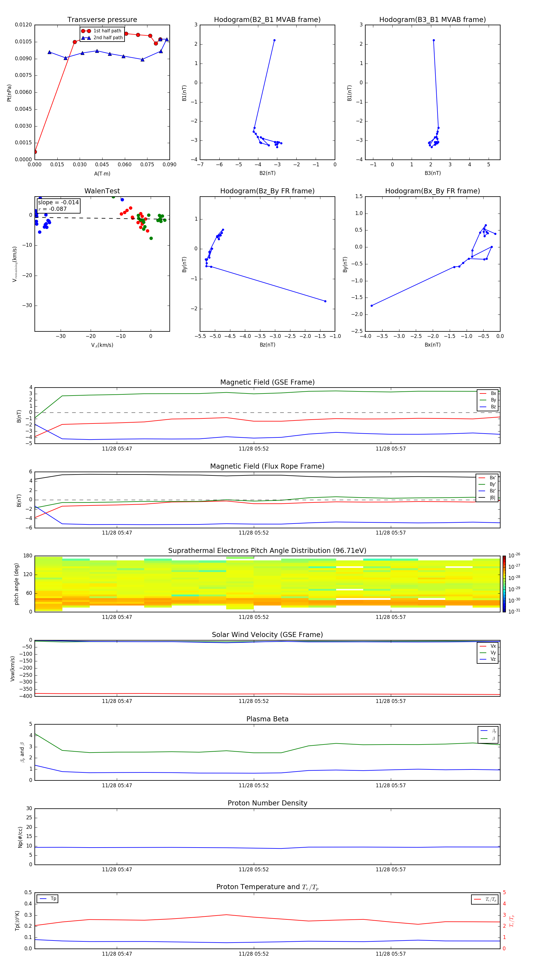535x980 pixels.
Task: Click the 'Np(#/cc)' y-axis label
Action: tap(20, 837)
